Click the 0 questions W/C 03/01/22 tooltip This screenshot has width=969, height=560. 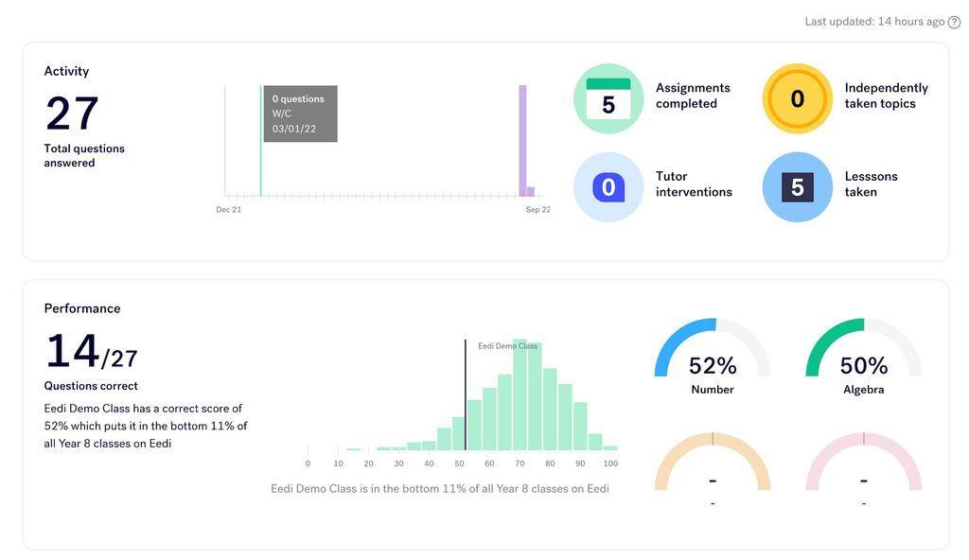[300, 114]
